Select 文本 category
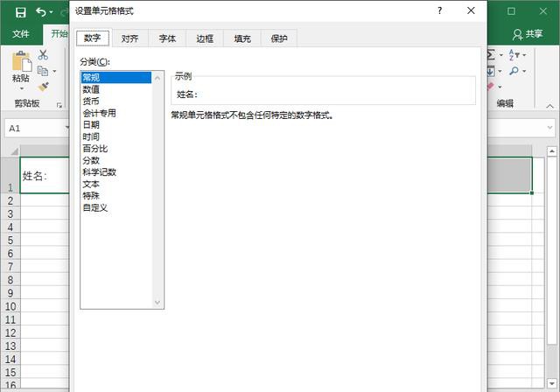The image size is (560, 392). (116, 184)
